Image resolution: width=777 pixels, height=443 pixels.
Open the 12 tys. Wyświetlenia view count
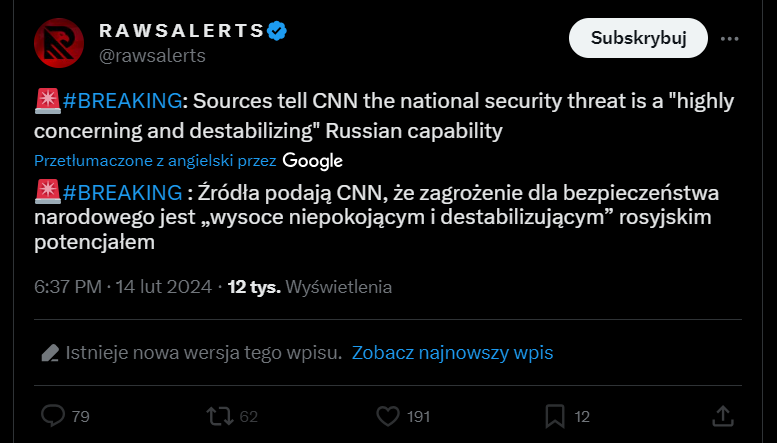(x=310, y=287)
